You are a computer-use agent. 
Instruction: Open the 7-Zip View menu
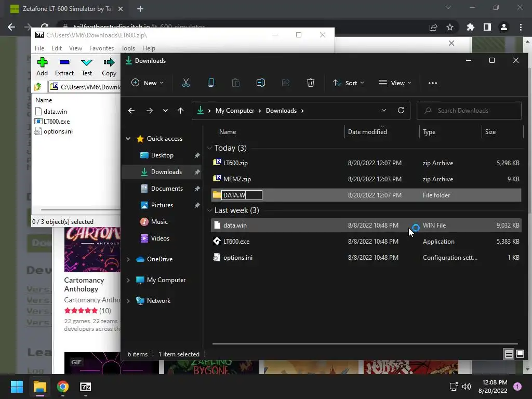[x=75, y=48]
